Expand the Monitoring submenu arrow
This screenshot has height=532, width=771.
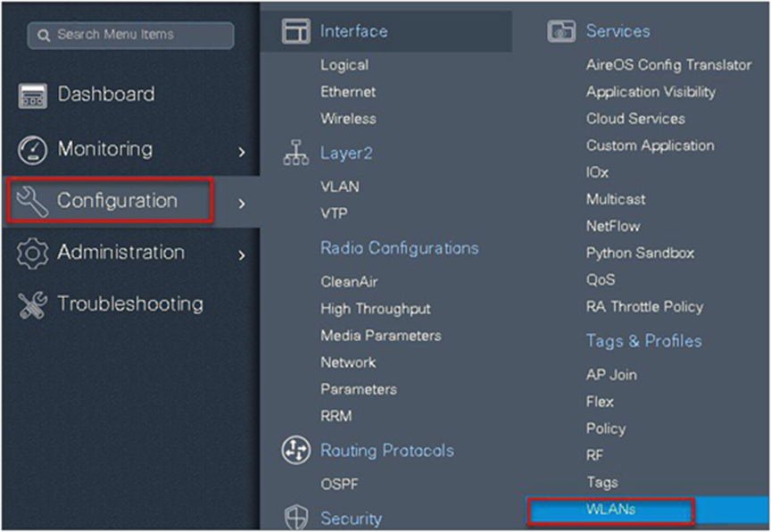(242, 152)
